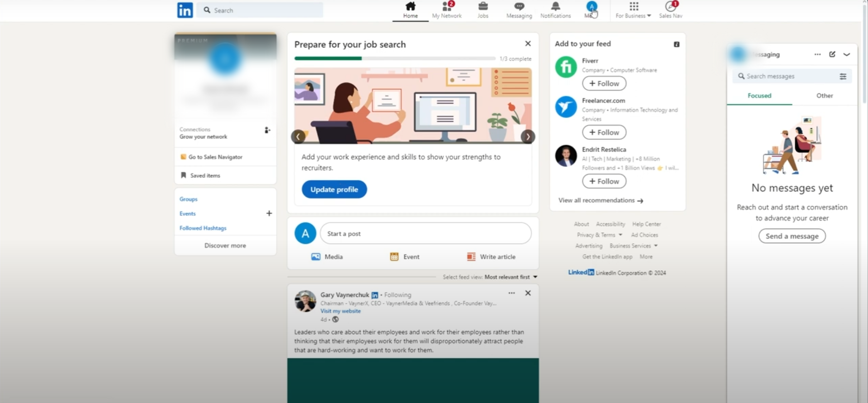Click the Fiverr company name

pyautogui.click(x=590, y=61)
